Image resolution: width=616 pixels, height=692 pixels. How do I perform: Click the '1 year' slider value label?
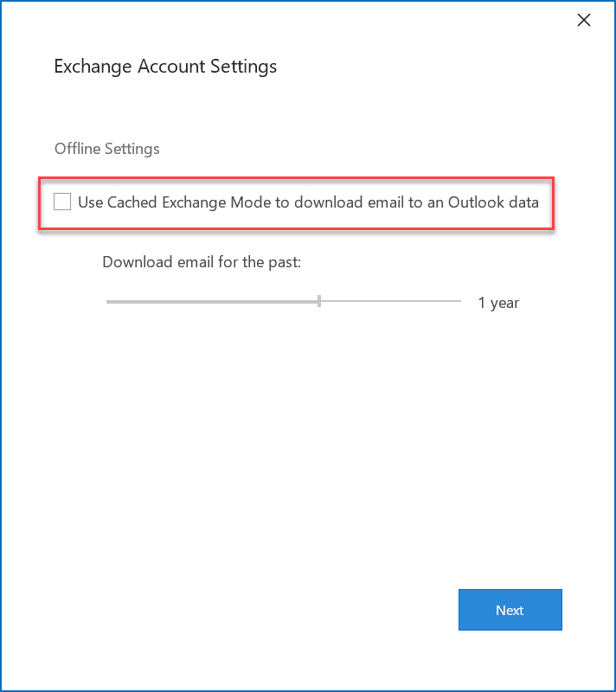[x=498, y=303]
